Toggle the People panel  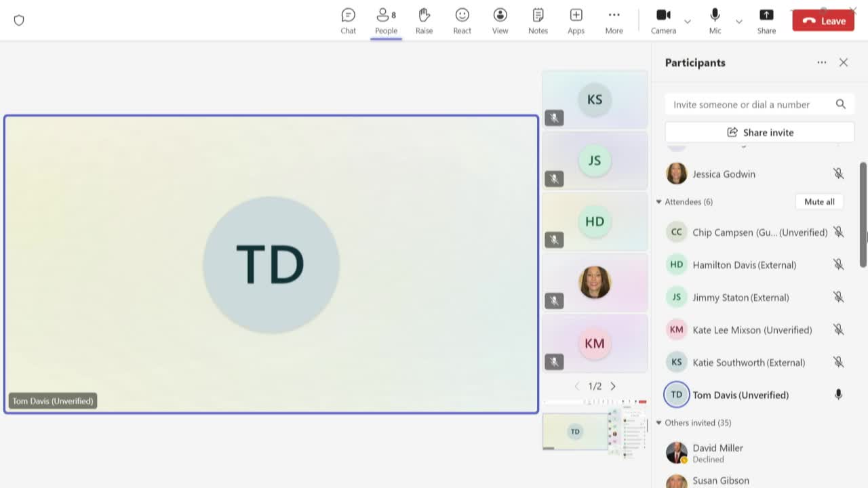(386, 21)
